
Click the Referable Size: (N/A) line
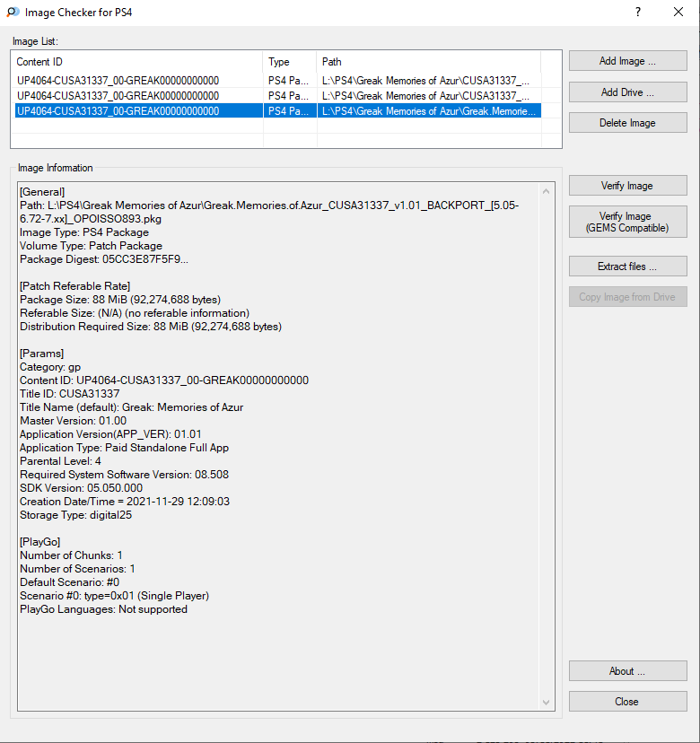click(135, 313)
